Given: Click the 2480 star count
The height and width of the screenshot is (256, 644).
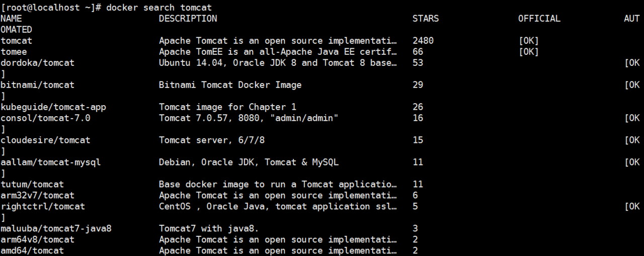Looking at the screenshot, I should [423, 41].
